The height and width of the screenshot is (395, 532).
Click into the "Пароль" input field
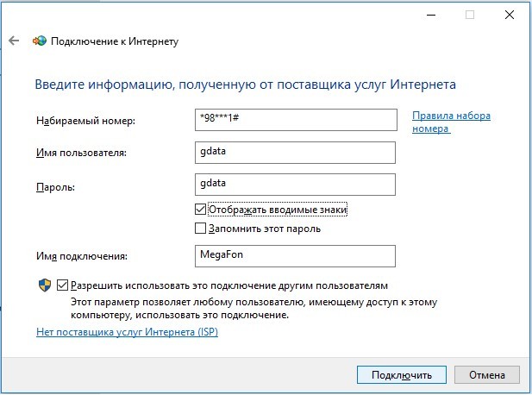click(296, 185)
